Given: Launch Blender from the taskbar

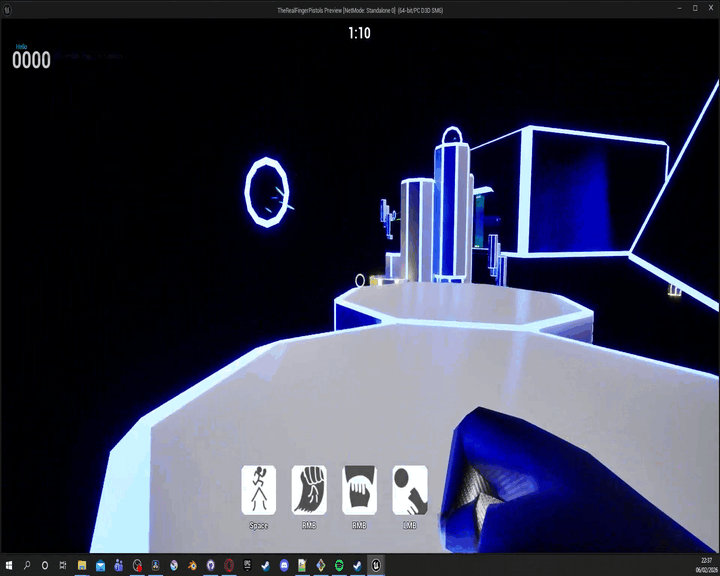Looking at the screenshot, I should [x=192, y=566].
